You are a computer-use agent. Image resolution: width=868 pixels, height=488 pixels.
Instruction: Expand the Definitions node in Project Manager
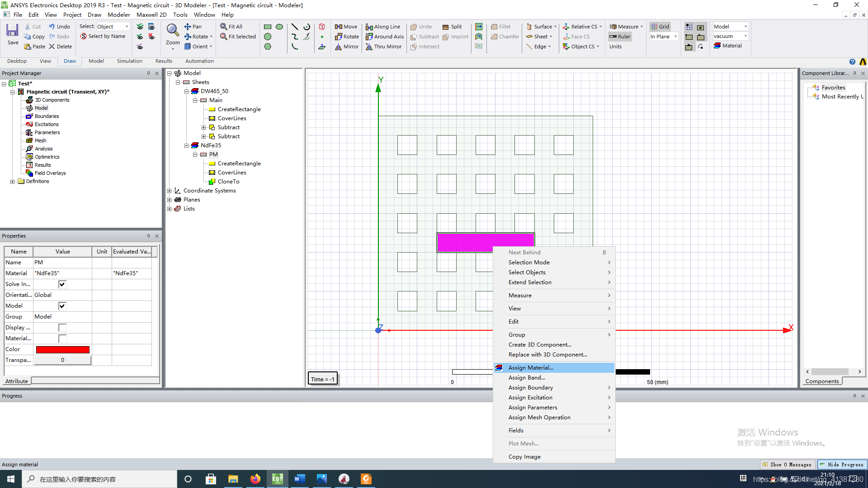[x=12, y=182]
